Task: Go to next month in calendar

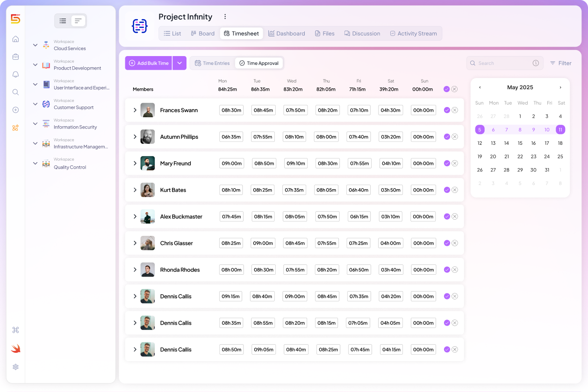Action: pos(560,87)
